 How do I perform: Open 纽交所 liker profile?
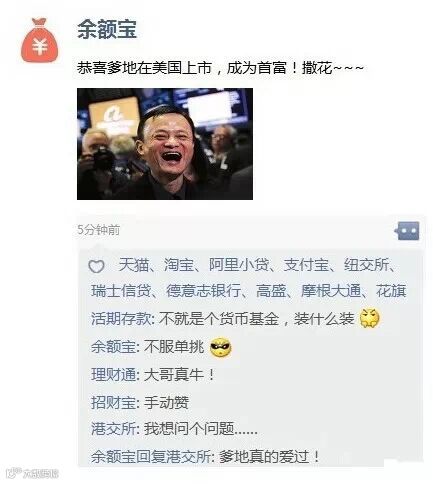366,265
